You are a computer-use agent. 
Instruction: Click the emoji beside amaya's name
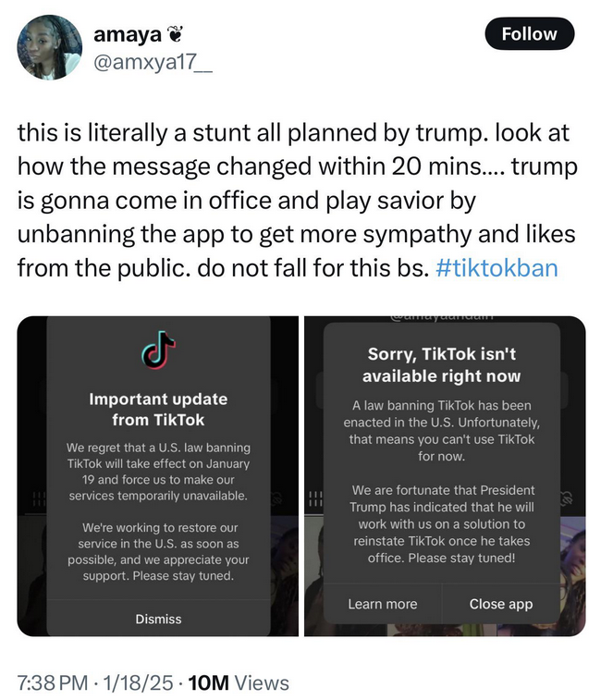click(174, 34)
